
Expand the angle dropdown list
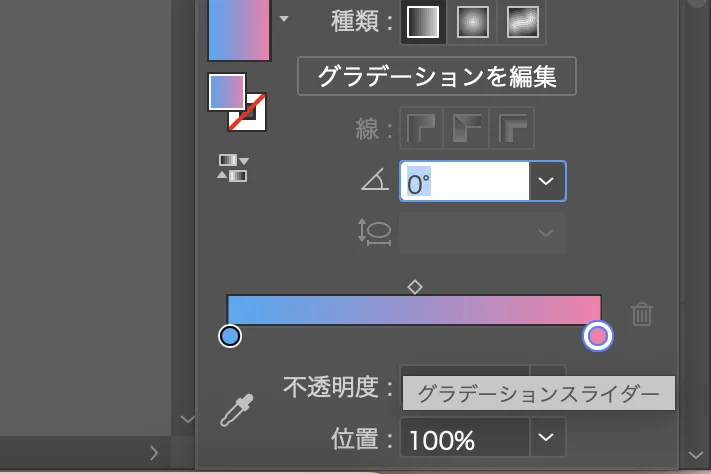(x=546, y=182)
